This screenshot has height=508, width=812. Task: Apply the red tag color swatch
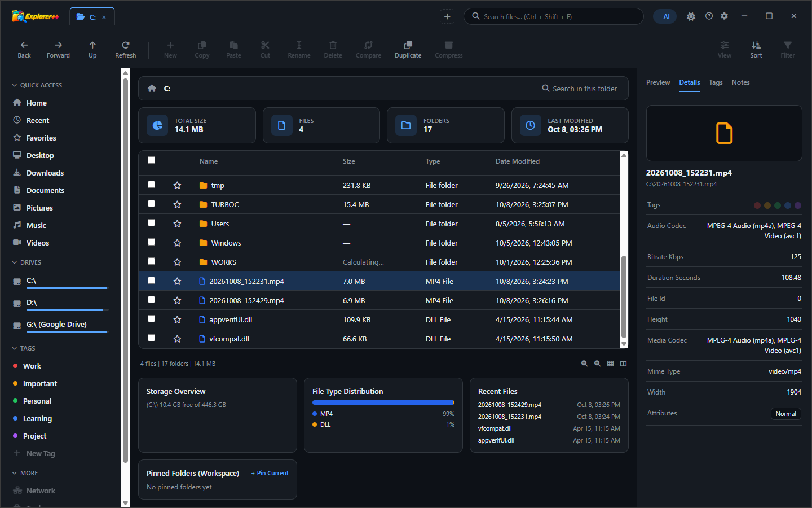coord(757,205)
